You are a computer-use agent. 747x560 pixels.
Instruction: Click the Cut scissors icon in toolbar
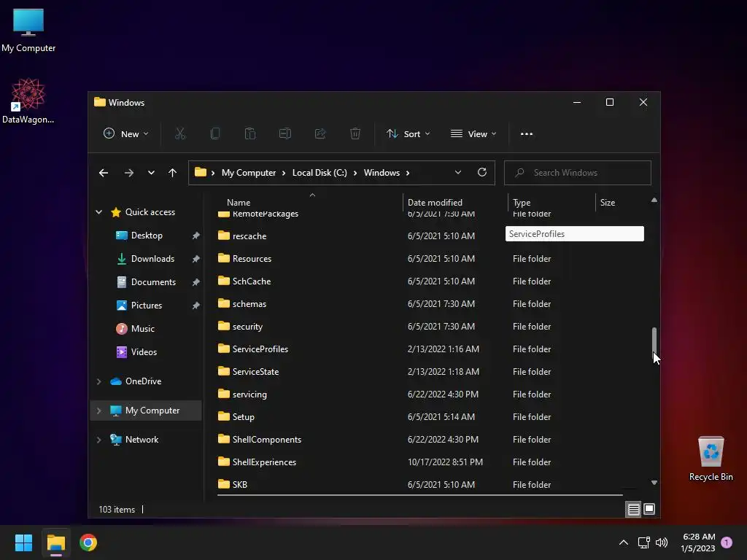[179, 134]
